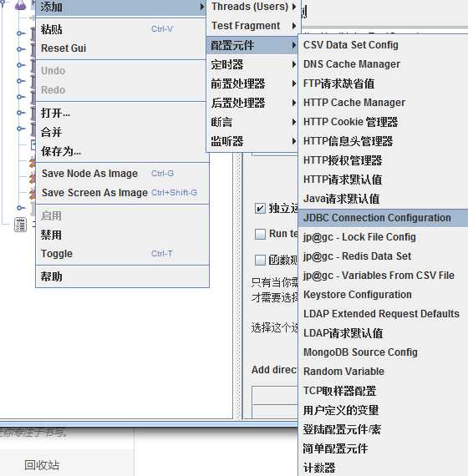Click Save Screen As Image
This screenshot has height=476, width=468.
tap(122, 192)
